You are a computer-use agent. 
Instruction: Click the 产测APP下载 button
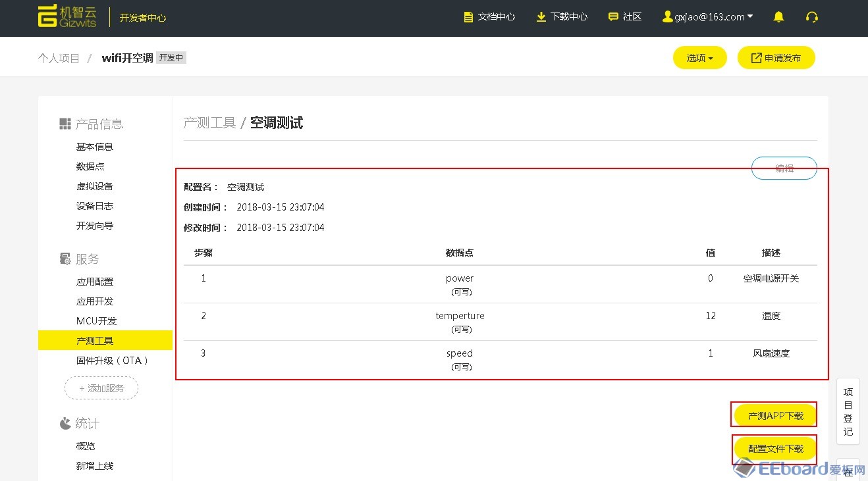[x=776, y=416]
